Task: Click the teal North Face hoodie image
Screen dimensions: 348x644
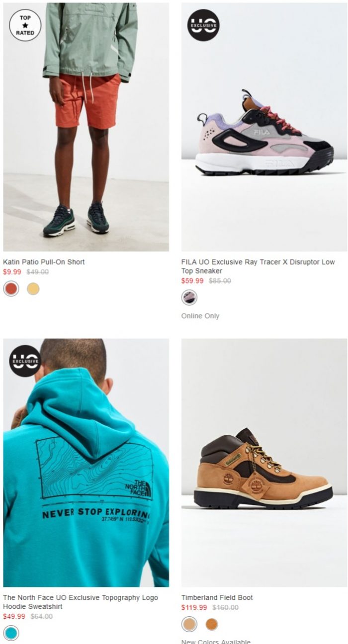Action: tap(86, 463)
